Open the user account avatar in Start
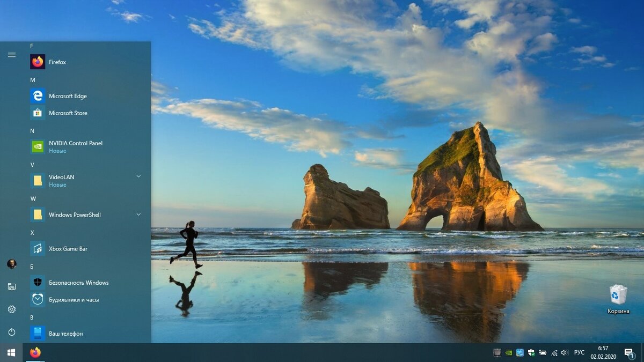 [x=12, y=264]
